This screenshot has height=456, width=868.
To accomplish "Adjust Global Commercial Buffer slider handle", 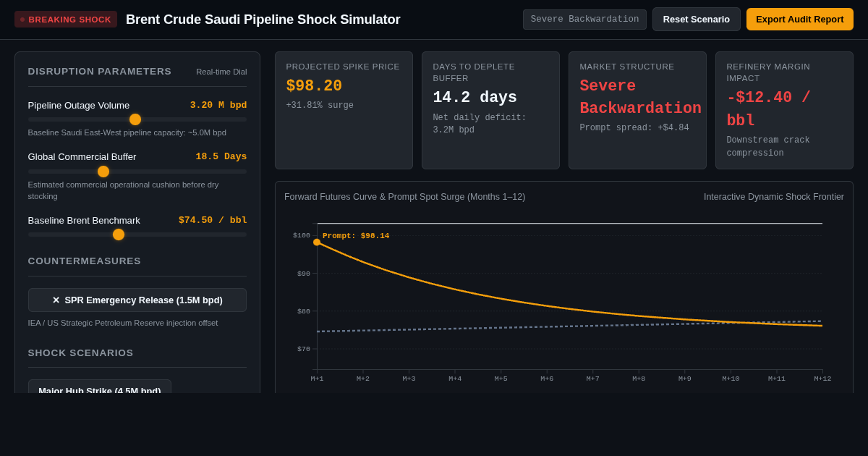I will (103, 172).
